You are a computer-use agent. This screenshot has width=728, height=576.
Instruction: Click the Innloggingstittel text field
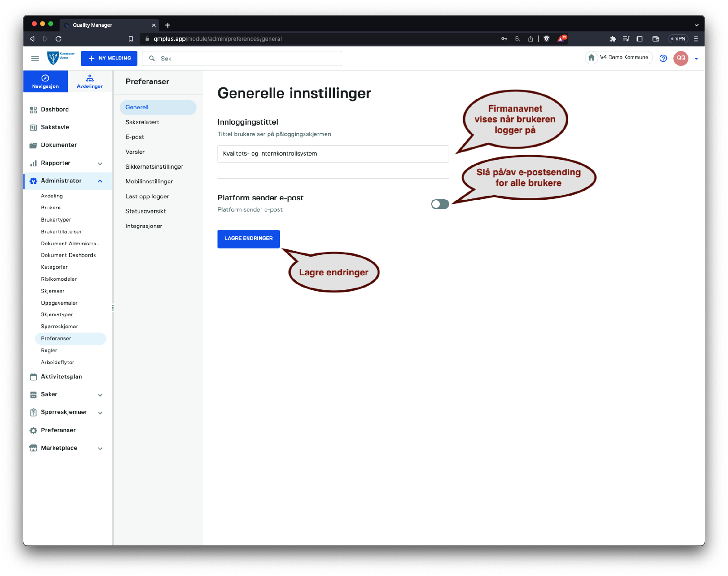click(x=333, y=154)
